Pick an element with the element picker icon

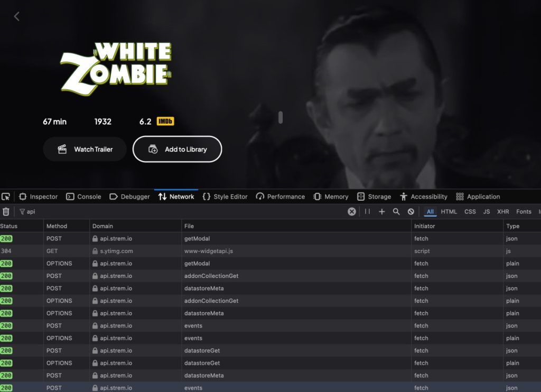[x=6, y=197]
